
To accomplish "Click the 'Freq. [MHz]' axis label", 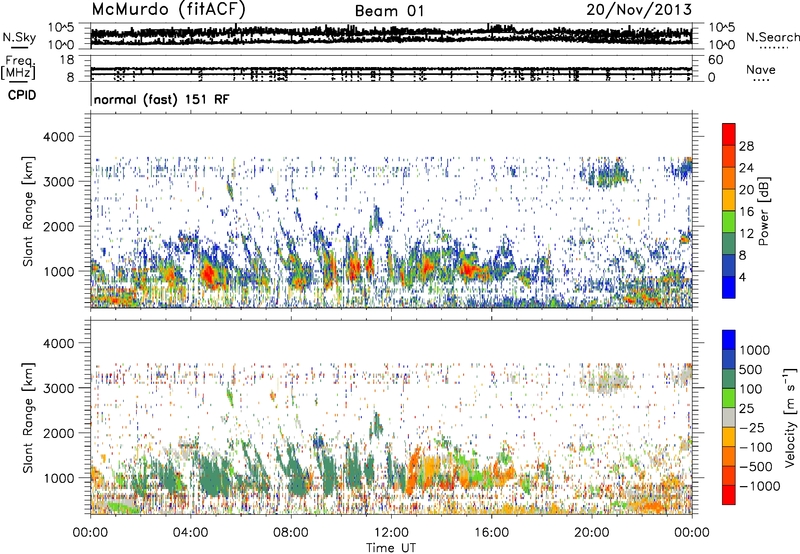I will click(19, 68).
